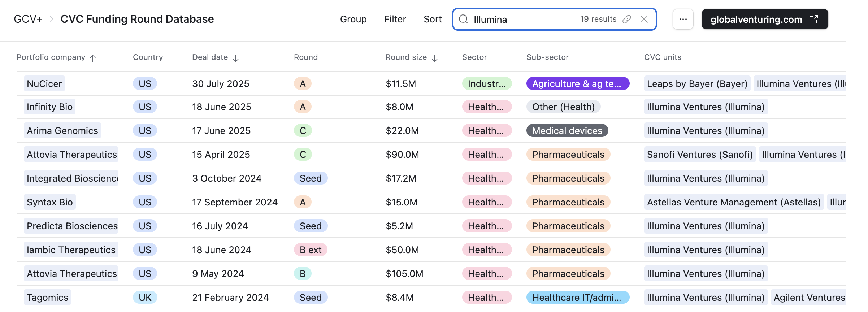Screen dimensions: 868x312
Task: Click the UK country tag for Tagomics
Action: click(x=145, y=297)
